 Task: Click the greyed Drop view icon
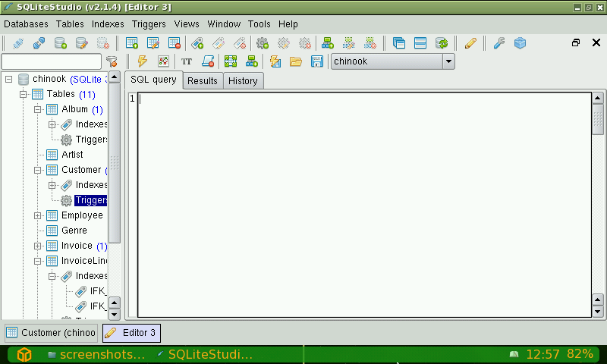click(x=370, y=43)
